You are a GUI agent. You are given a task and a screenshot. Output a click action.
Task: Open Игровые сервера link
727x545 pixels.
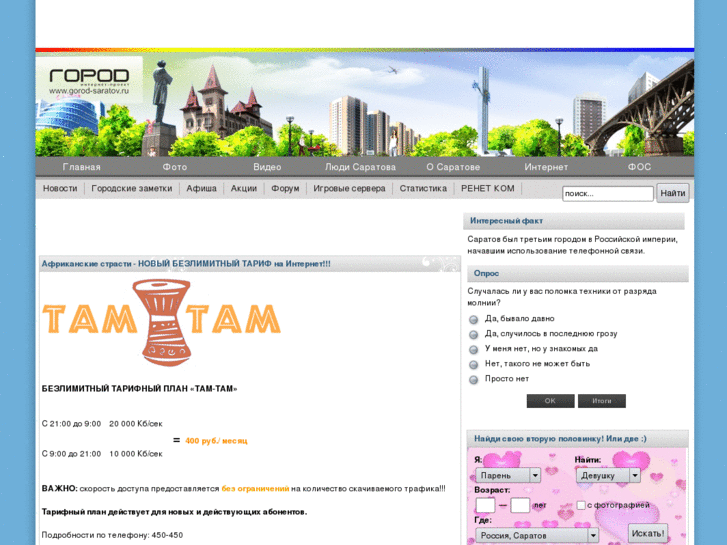349,188
